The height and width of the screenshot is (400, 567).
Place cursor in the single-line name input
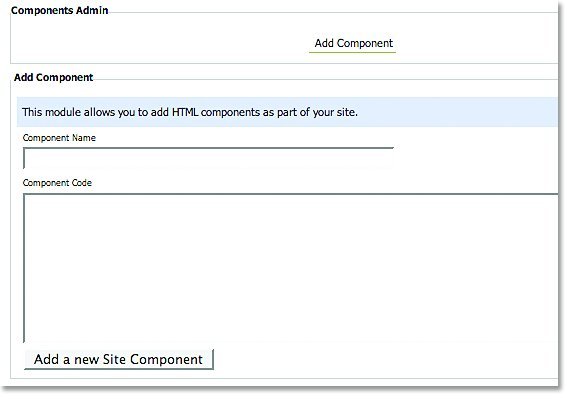click(x=208, y=158)
